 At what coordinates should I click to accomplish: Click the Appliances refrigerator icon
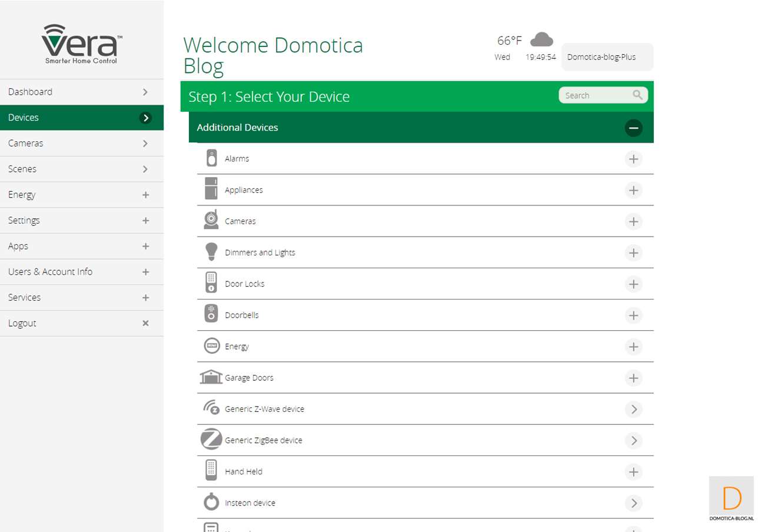tap(211, 189)
